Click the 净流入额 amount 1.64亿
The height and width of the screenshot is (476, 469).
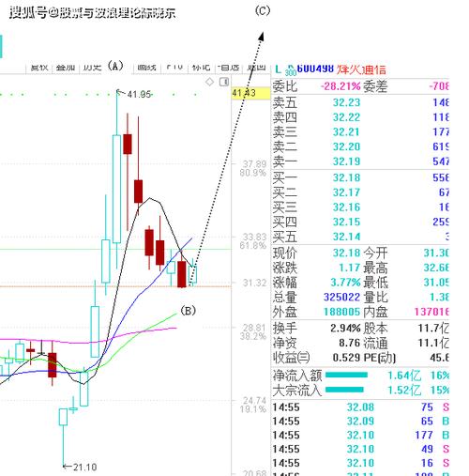click(404, 376)
